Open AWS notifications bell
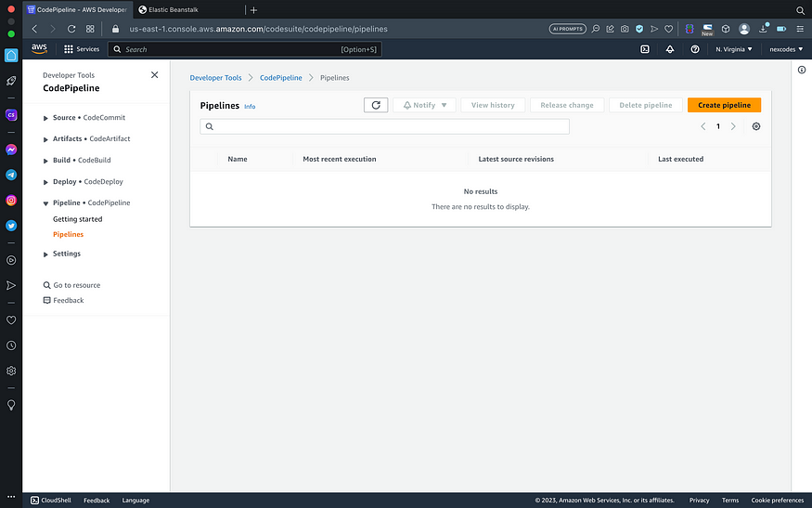This screenshot has width=812, height=508. tap(670, 49)
